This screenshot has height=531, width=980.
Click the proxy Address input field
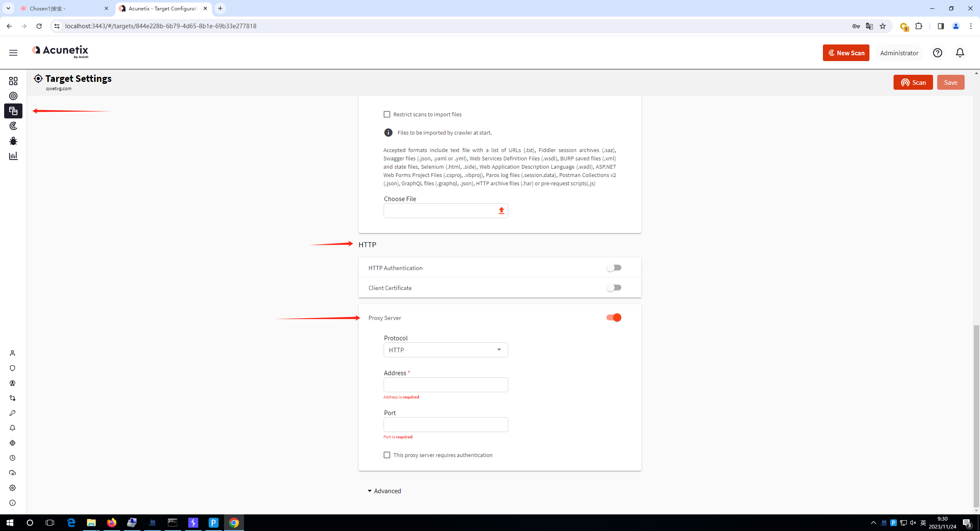pos(446,385)
